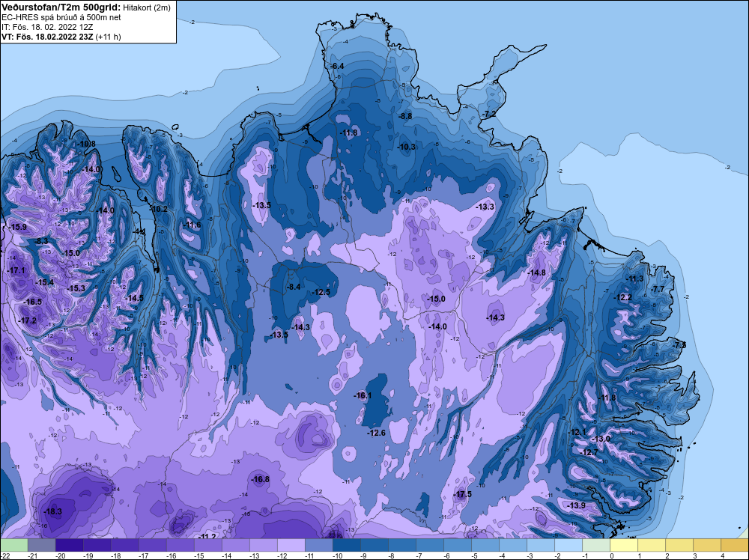Select the -16.5 temperature value
Image resolution: width=749 pixels, height=560 pixels.
click(33, 302)
